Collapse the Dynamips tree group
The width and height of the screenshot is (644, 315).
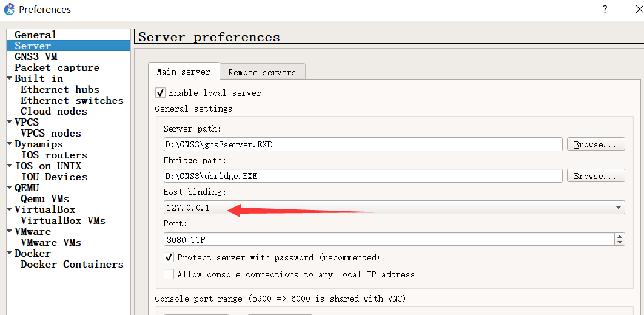coord(10,143)
